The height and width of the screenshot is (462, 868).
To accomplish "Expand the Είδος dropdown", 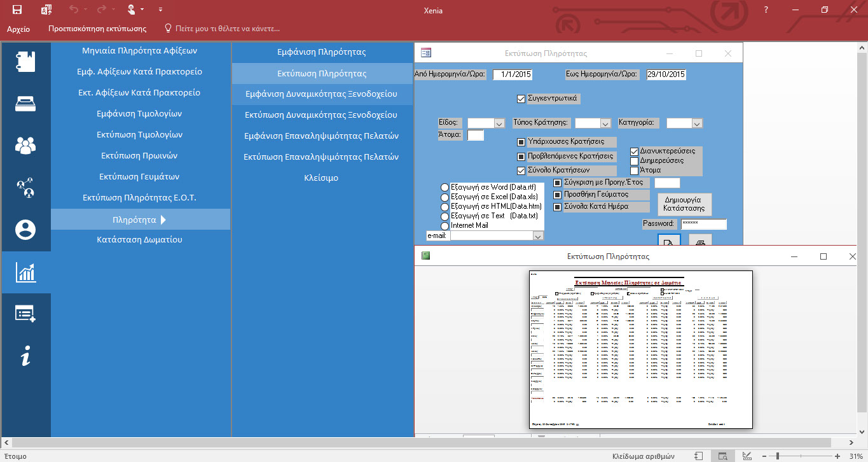I will pyautogui.click(x=499, y=123).
